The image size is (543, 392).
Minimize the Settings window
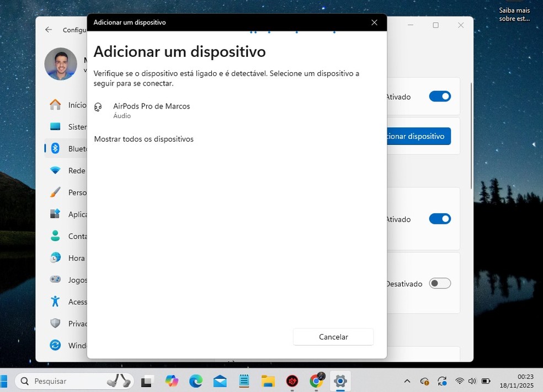411,25
